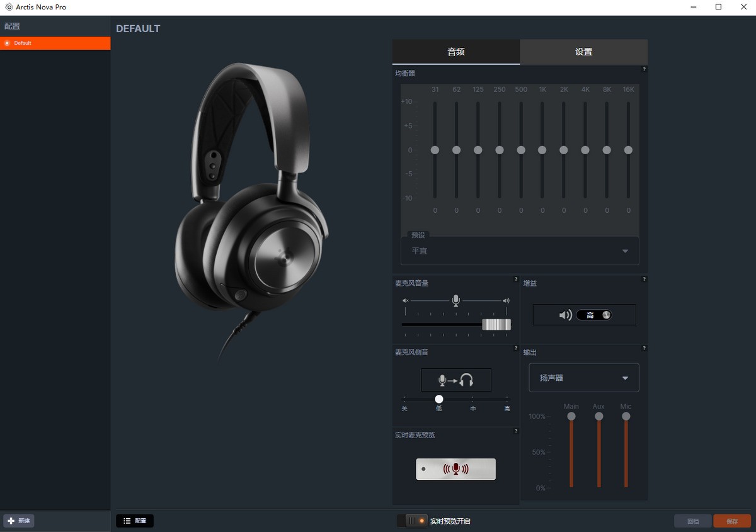Image resolution: width=756 pixels, height=532 pixels.
Task: Click the speaker icon in the gain box
Action: tap(565, 315)
